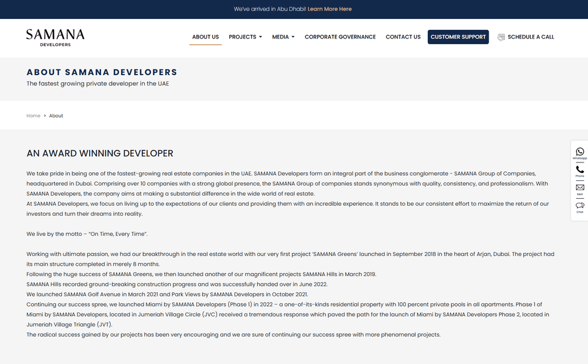
Task: Click the 'An Award Winning Developer' heading
Action: pos(100,153)
